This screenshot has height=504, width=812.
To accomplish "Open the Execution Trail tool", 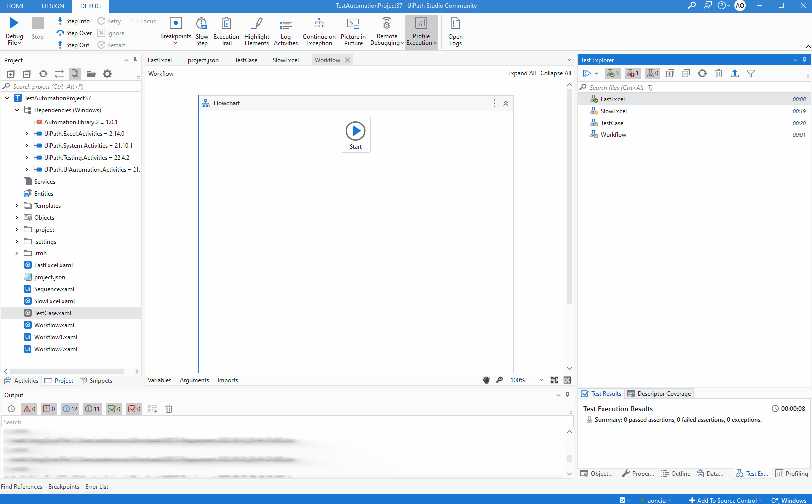I will (226, 32).
